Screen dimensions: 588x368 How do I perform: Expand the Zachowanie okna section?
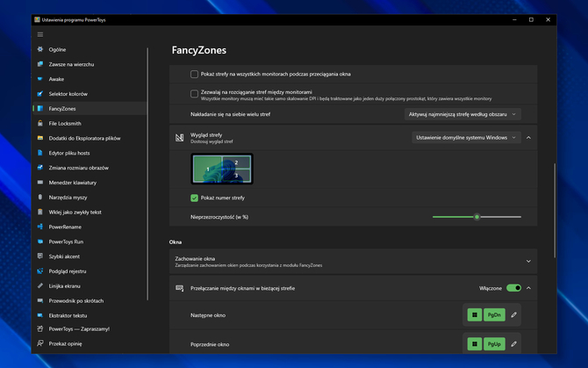pyautogui.click(x=528, y=262)
